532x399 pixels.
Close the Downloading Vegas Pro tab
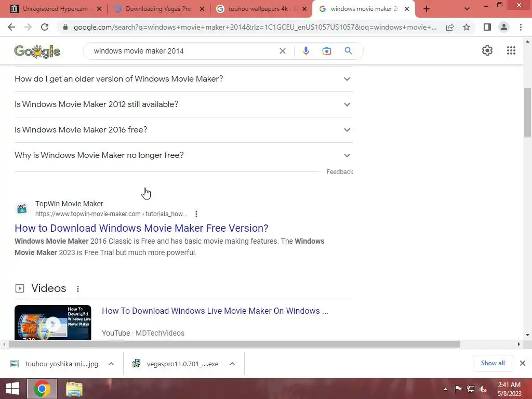[202, 9]
